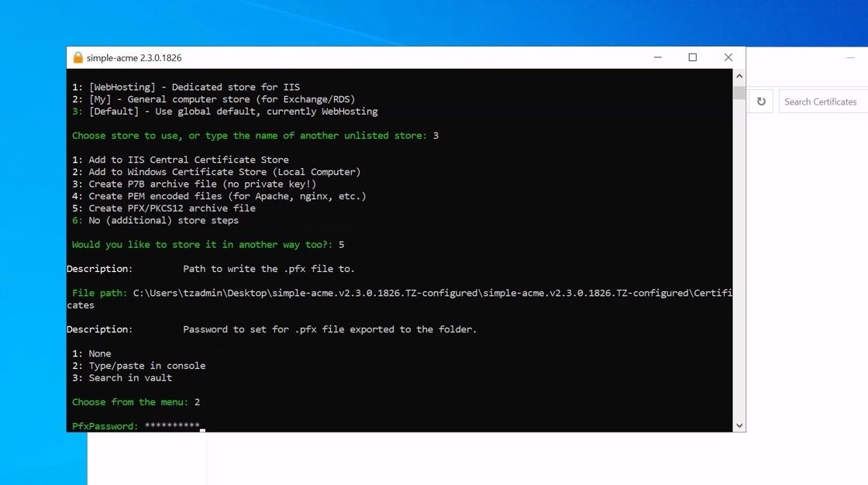Image resolution: width=868 pixels, height=485 pixels.
Task: Click 'Add to Windows Certificate Store' line
Action: [216, 172]
